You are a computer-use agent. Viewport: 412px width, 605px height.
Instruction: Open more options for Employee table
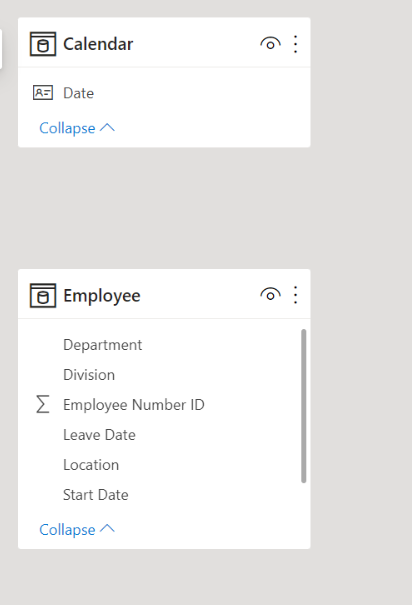(295, 295)
